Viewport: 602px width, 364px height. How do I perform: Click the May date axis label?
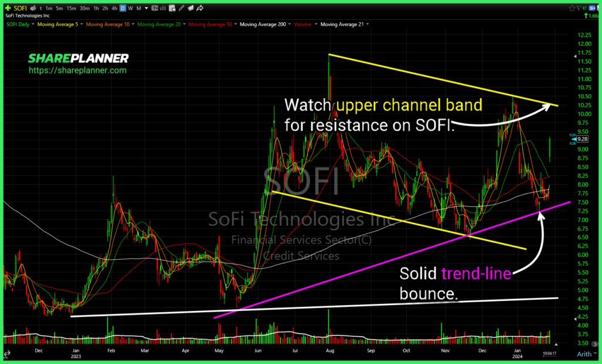pos(219,350)
